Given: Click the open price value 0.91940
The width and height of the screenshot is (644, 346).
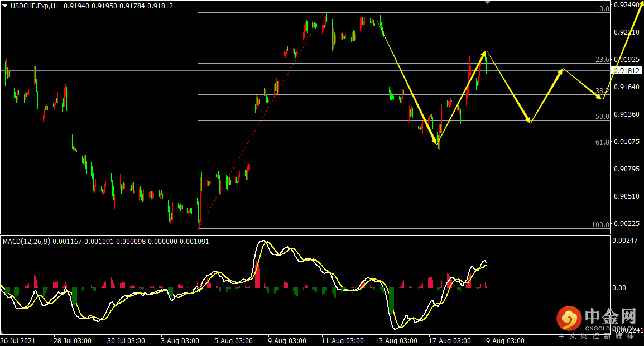Looking at the screenshot, I should coord(76,6).
